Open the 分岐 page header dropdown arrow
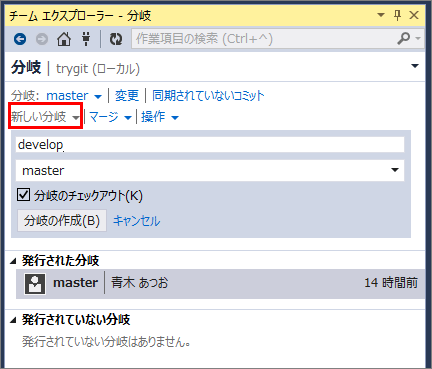432x369 pixels. click(415, 66)
